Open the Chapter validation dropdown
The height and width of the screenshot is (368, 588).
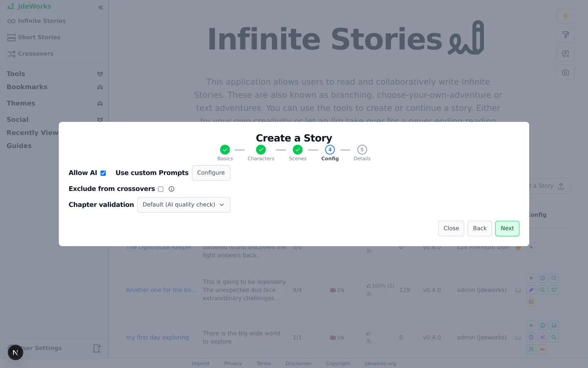[184, 205]
